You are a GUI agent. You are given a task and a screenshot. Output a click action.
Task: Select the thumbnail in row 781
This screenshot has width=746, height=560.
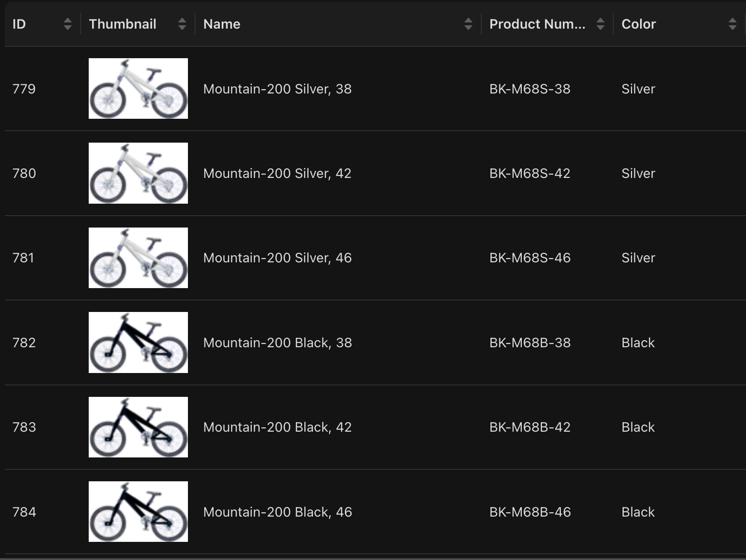click(x=138, y=258)
